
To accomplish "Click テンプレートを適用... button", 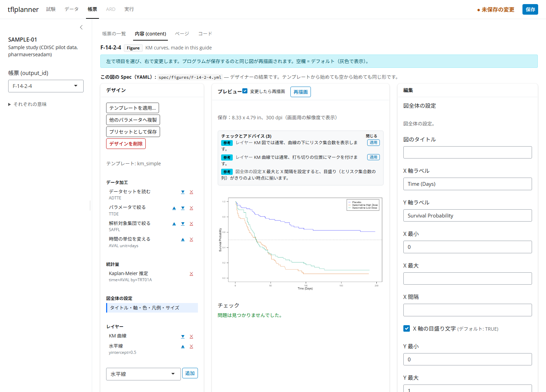I will pyautogui.click(x=132, y=108).
